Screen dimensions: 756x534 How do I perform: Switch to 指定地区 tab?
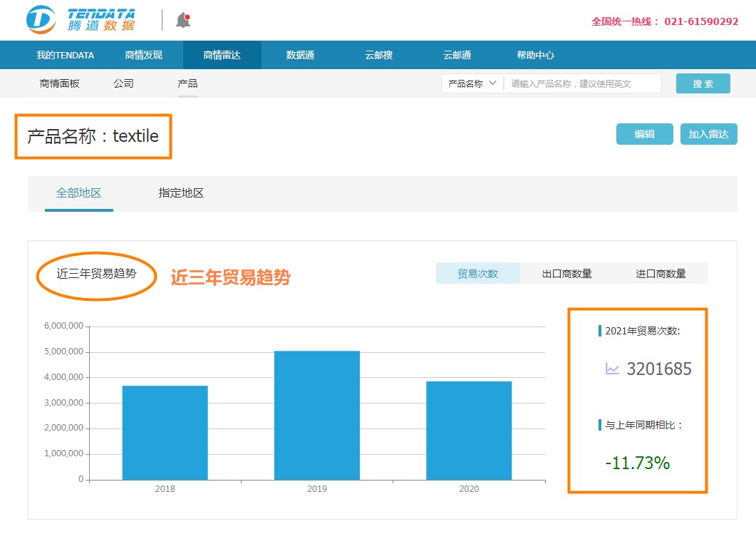pyautogui.click(x=181, y=193)
